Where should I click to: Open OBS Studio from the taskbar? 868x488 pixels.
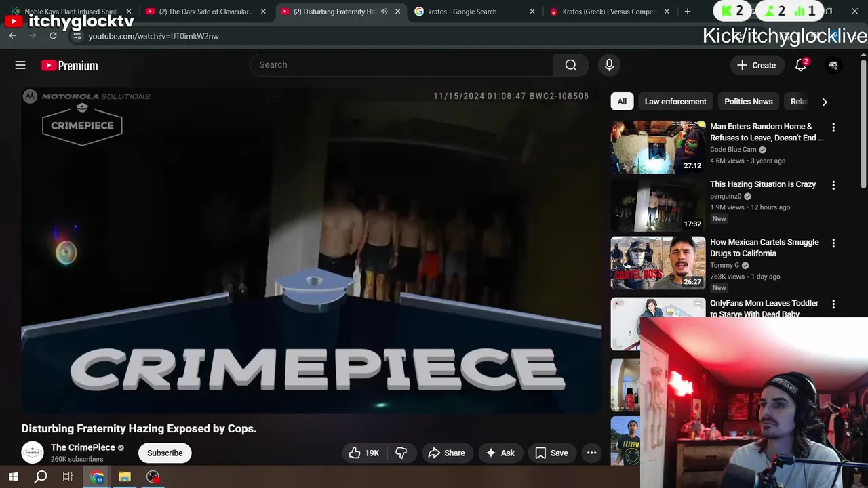coord(153,477)
